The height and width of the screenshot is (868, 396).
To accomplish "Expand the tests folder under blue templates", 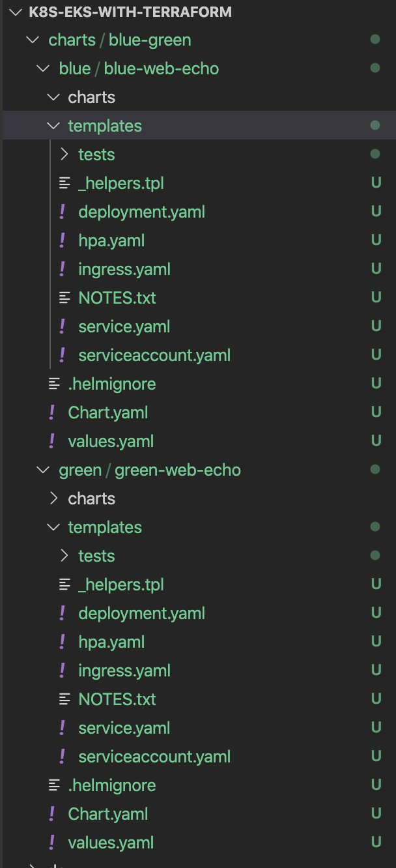I will coord(64,154).
